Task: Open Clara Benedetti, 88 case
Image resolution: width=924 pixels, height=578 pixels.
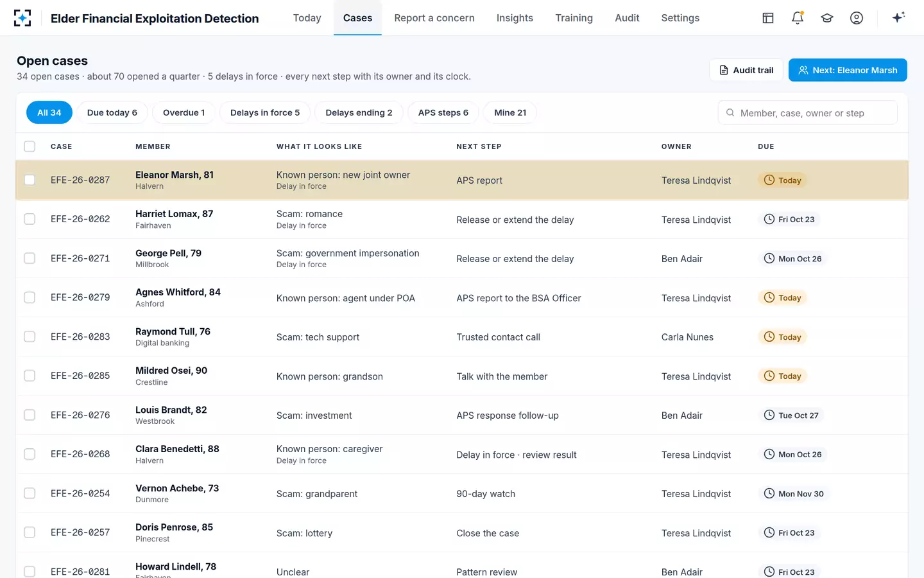Action: coord(177,449)
